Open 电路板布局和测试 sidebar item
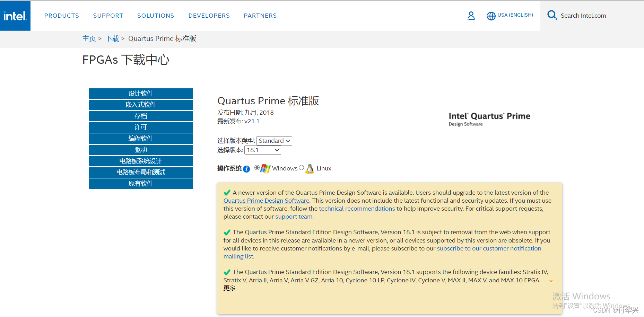Viewport: 644px width, 317px height. pyautogui.click(x=141, y=172)
